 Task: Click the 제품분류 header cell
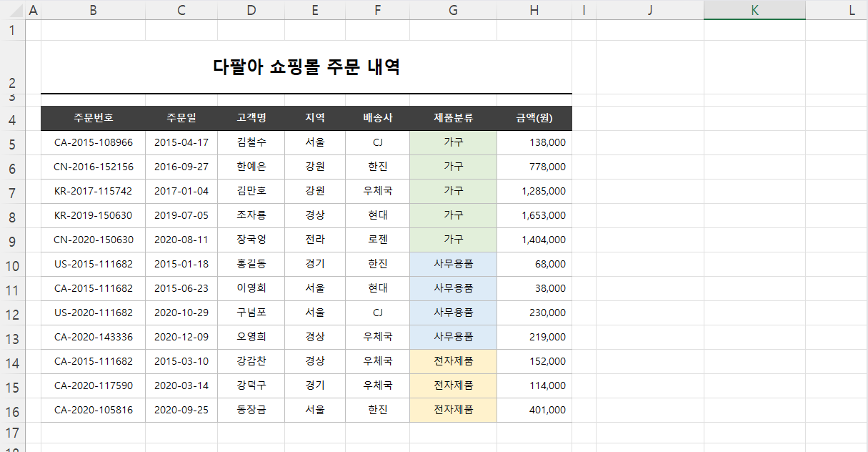(x=452, y=117)
